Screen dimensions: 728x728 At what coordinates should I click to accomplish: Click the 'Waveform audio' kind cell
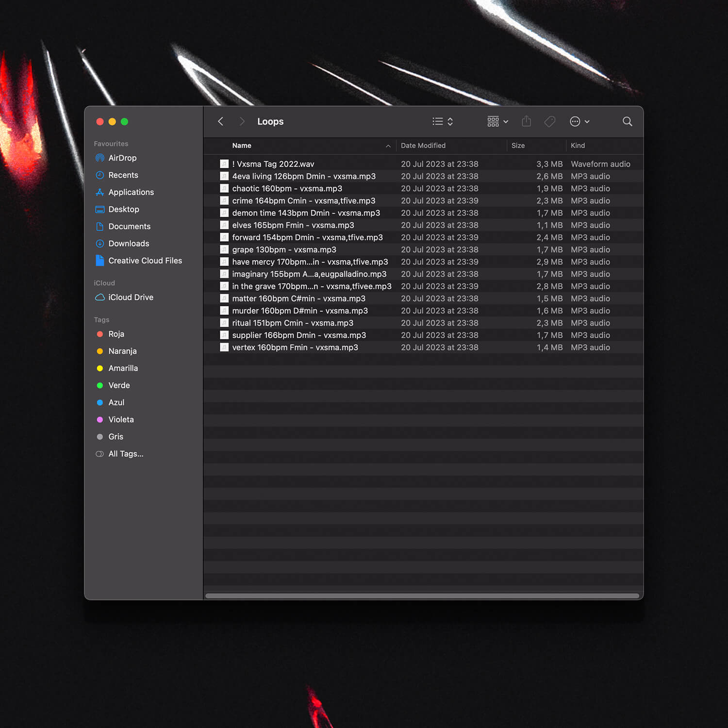[x=600, y=164]
